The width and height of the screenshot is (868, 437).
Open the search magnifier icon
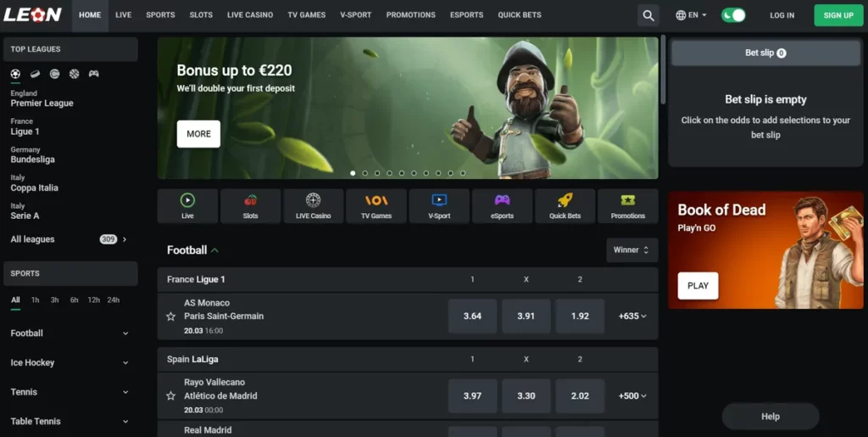648,15
